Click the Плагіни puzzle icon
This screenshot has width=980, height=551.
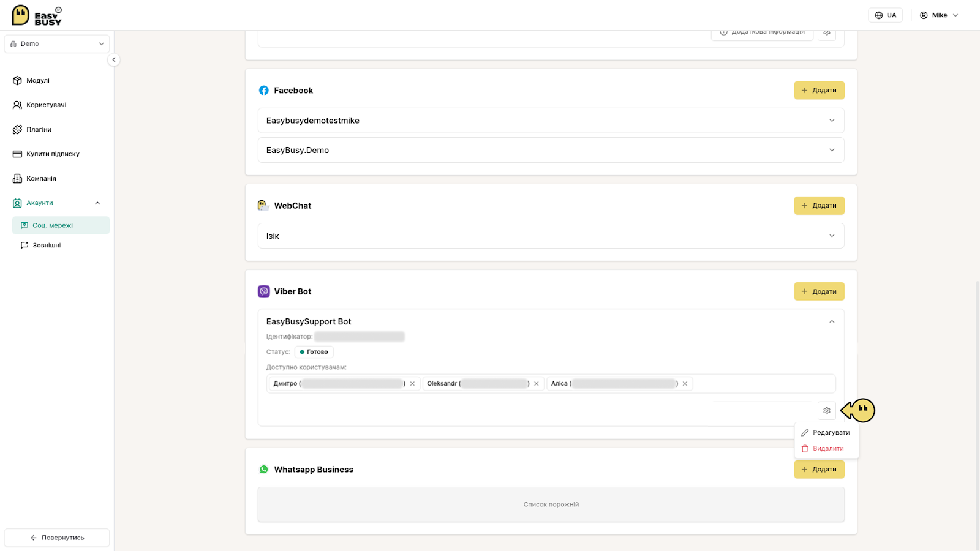pyautogui.click(x=17, y=130)
